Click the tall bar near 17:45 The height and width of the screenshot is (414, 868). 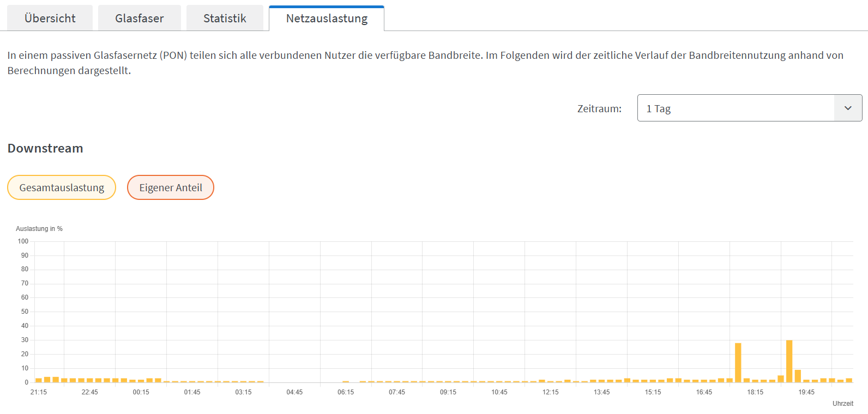click(x=738, y=363)
